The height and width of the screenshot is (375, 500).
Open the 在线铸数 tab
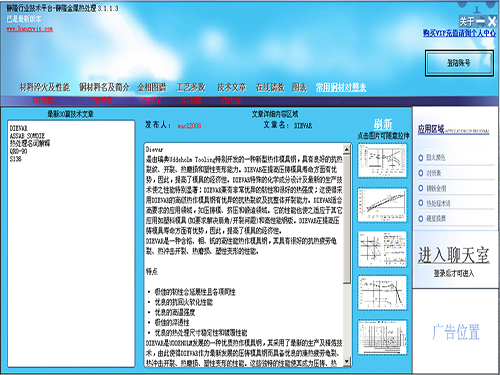pos(270,87)
